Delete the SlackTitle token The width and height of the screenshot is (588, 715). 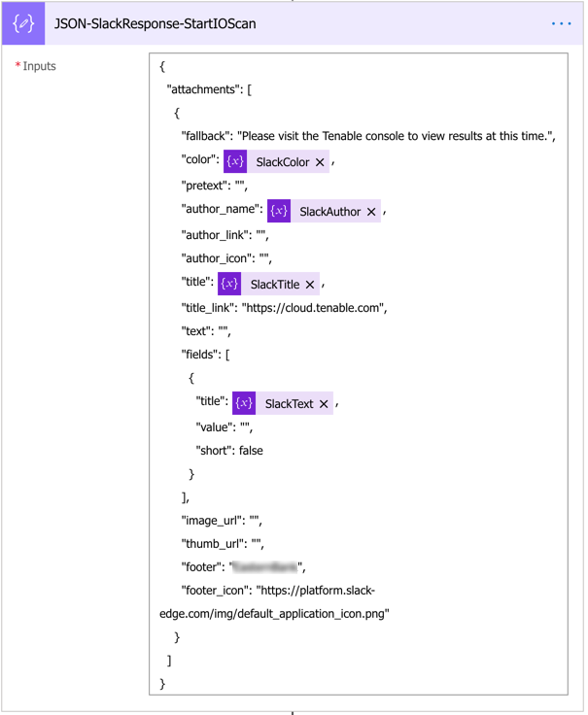(310, 285)
